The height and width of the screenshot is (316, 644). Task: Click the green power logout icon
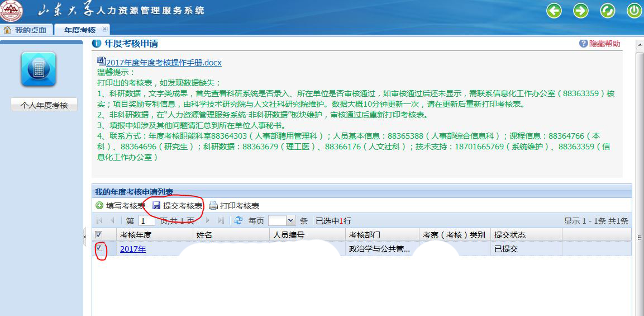tap(634, 11)
